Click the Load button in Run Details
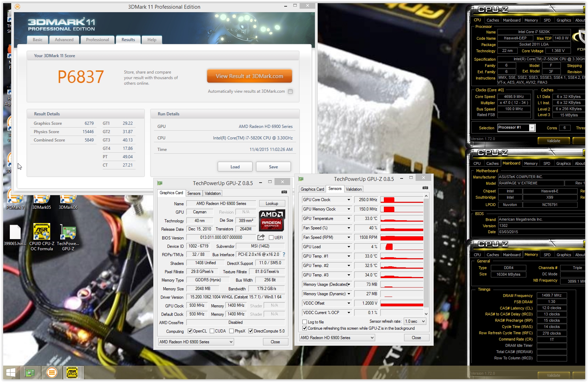588x382 pixels. point(235,167)
